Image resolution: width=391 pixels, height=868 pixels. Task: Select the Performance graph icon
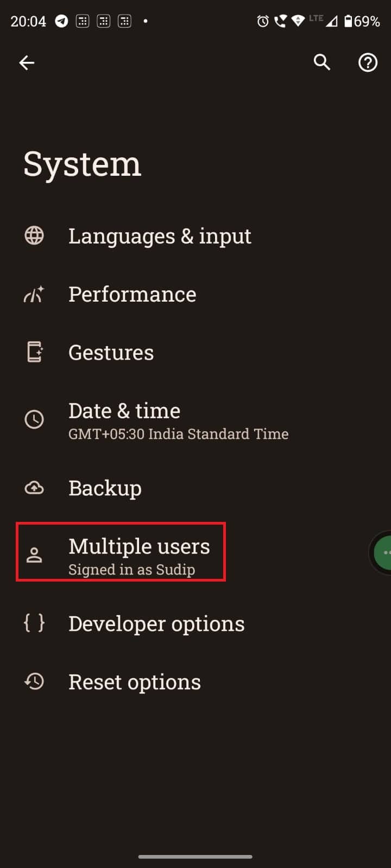(34, 295)
